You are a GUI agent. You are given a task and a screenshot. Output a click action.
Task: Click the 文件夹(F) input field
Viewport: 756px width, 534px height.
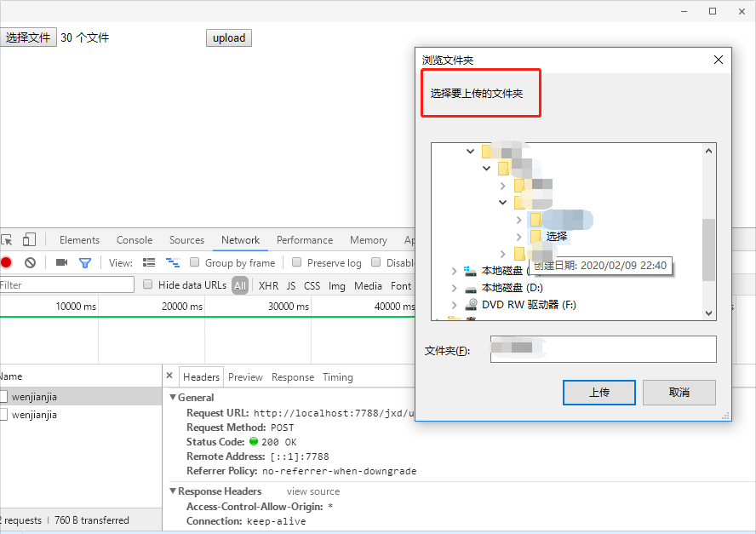603,349
